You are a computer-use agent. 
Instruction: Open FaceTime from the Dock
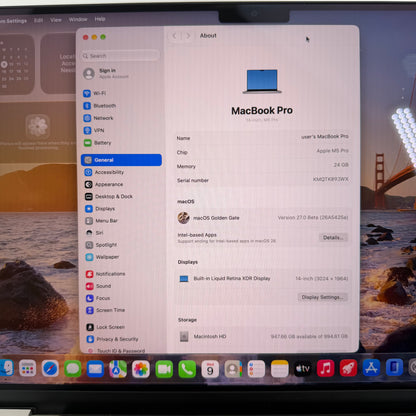(164, 369)
